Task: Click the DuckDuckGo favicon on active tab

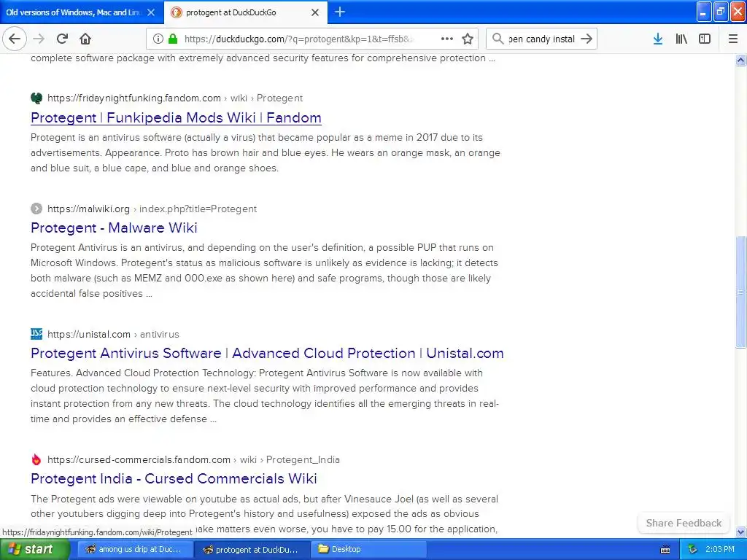Action: (177, 12)
